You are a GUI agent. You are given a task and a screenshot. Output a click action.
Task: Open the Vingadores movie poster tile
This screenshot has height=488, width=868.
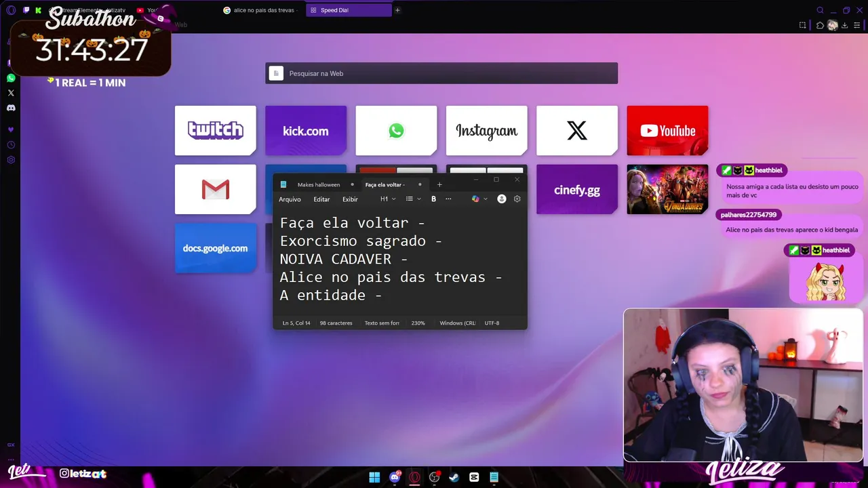tap(667, 189)
